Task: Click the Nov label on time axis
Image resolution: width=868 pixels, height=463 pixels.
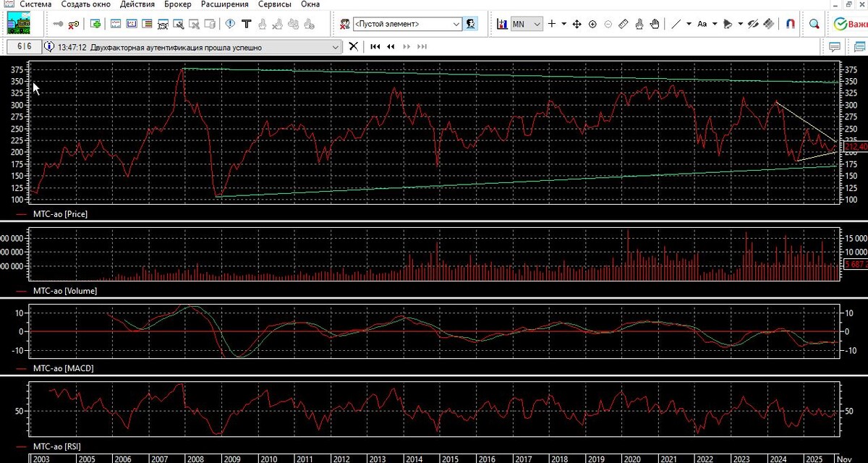Action: click(843, 459)
